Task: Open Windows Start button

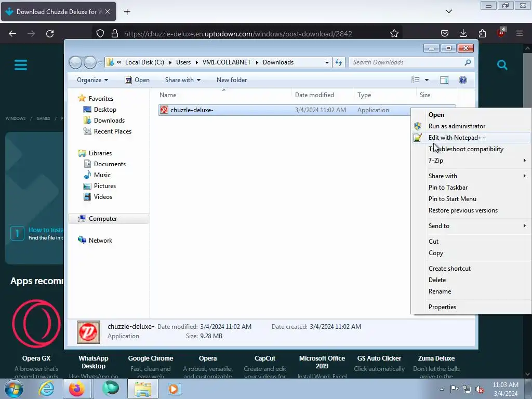Action: point(13,389)
